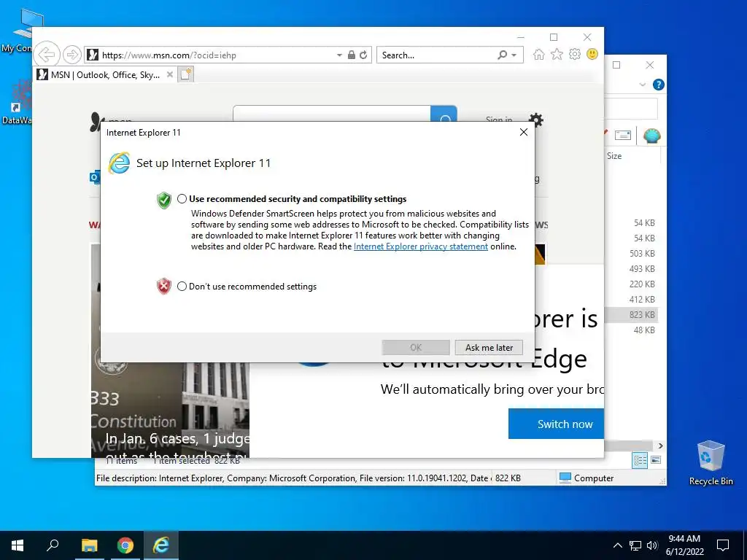The width and height of the screenshot is (747, 560).
Task: Click the IE Search box
Action: pos(436,55)
